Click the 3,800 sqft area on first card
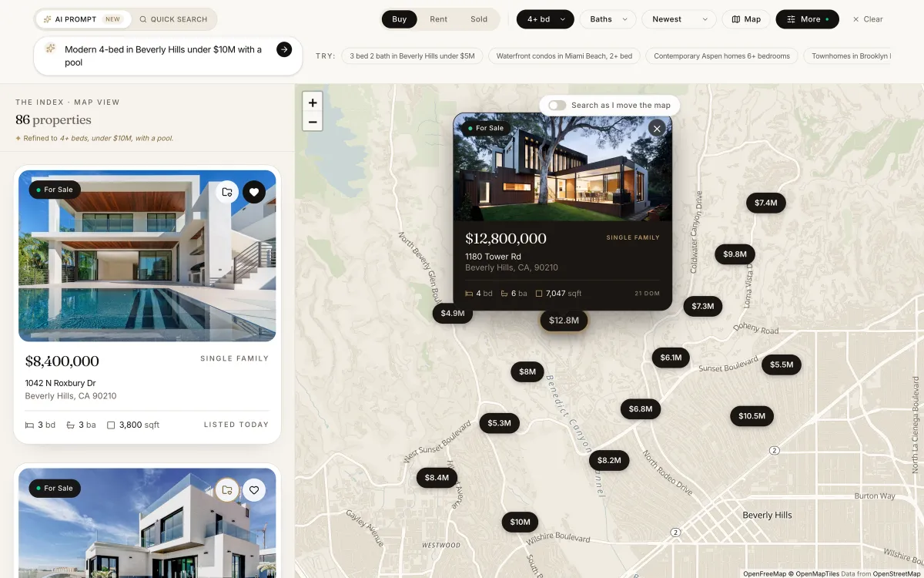This screenshot has width=924, height=578. pos(133,425)
